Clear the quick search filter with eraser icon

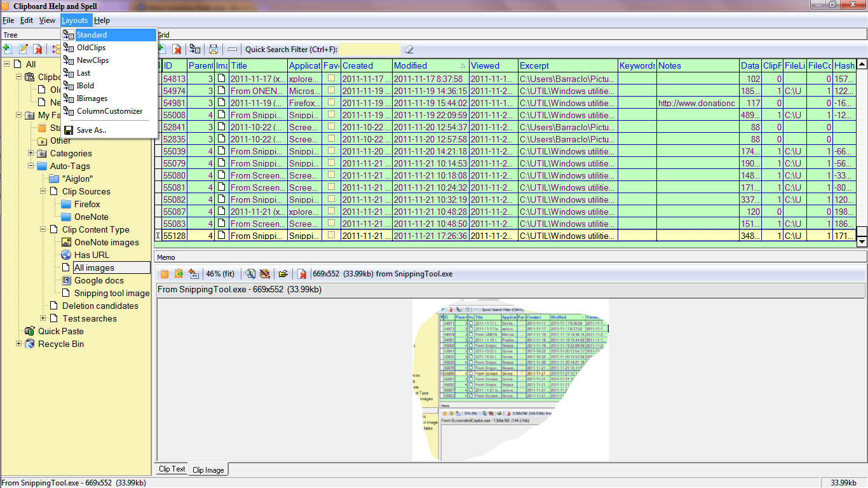pyautogui.click(x=409, y=49)
